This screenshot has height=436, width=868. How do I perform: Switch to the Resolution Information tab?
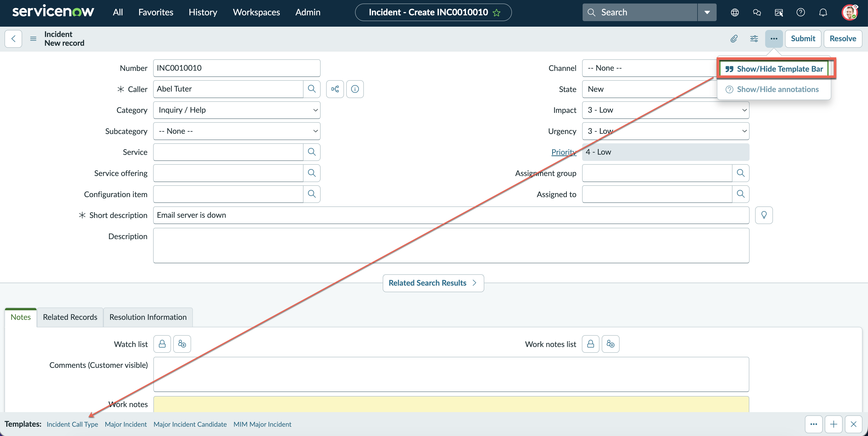[148, 317]
